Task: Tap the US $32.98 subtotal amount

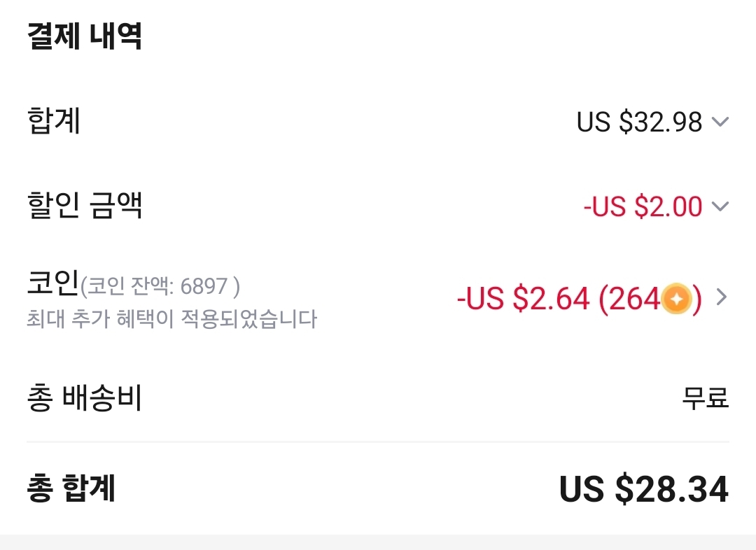Action: [x=639, y=122]
